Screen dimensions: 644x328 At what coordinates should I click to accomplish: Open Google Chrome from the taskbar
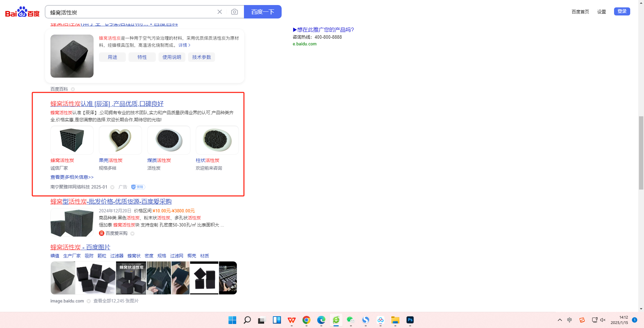pos(307,320)
